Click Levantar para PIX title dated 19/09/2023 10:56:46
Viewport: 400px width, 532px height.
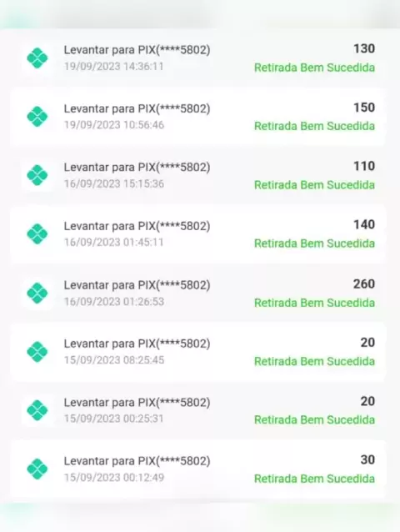pyautogui.click(x=137, y=108)
